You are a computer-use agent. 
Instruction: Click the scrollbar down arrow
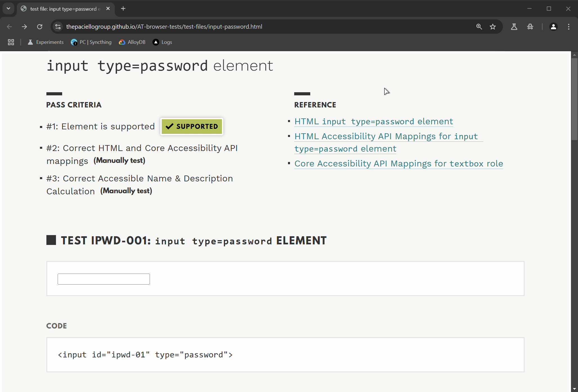pyautogui.click(x=574, y=389)
